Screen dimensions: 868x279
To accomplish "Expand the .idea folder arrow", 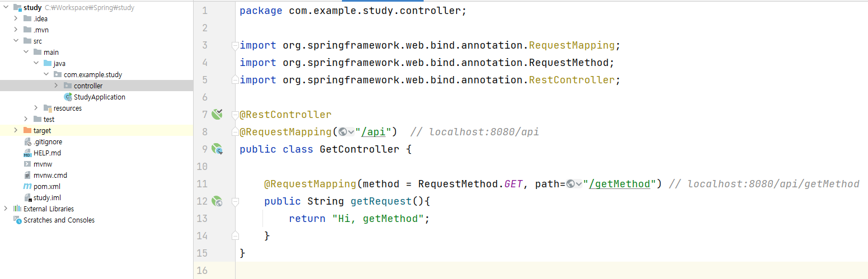I will tap(16, 19).
